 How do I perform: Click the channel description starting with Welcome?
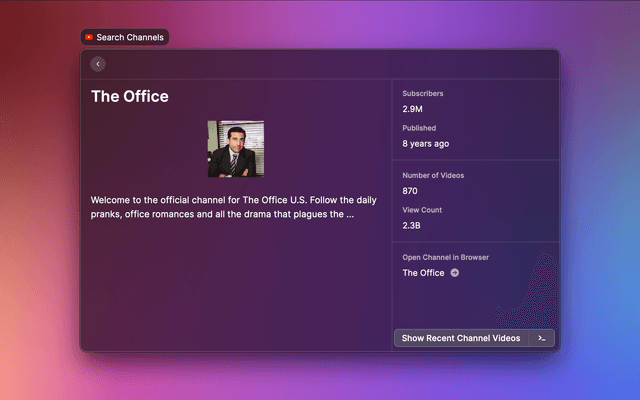click(x=233, y=207)
